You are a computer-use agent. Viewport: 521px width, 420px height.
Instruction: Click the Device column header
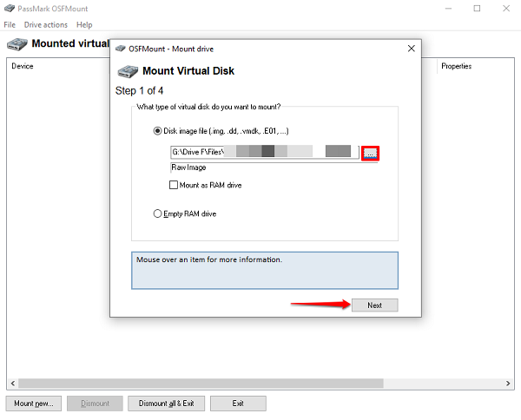pos(23,66)
